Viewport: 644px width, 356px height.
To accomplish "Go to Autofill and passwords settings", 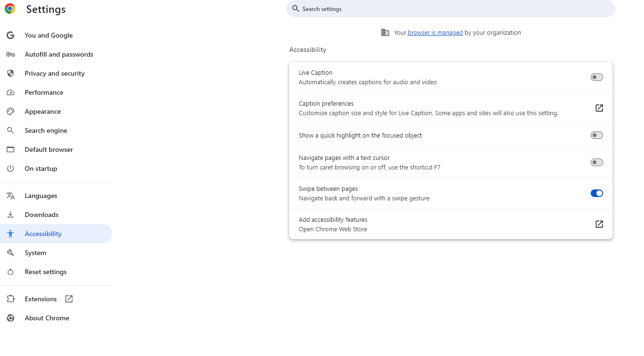I will [56, 54].
